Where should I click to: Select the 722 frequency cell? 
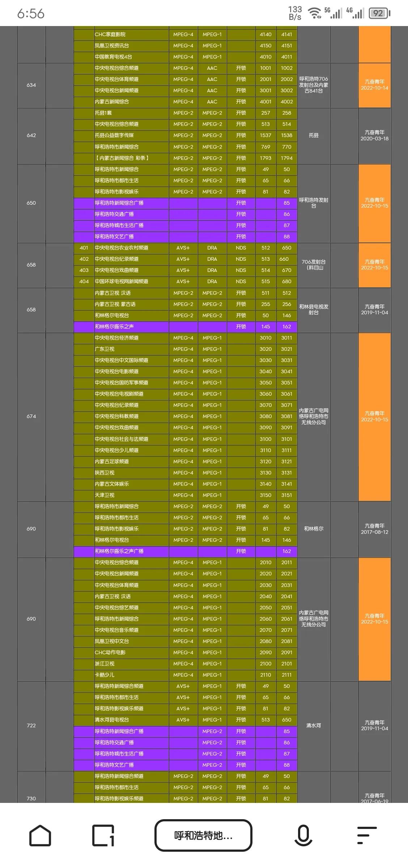pyautogui.click(x=31, y=726)
